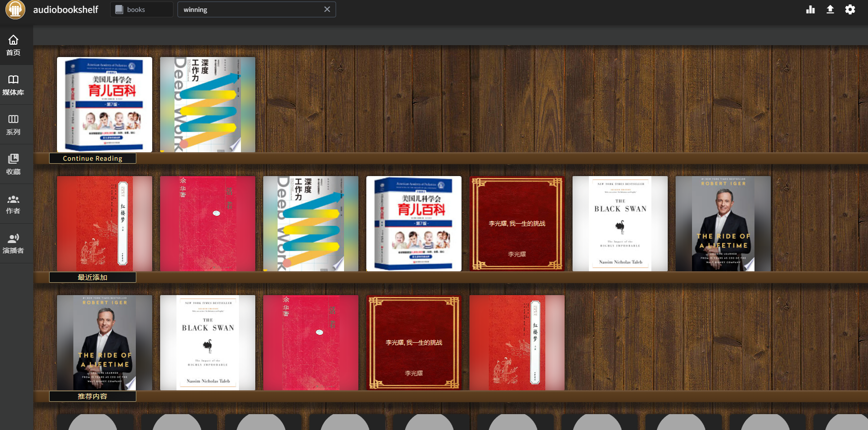
Task: Open settings via the gear icon
Action: tap(850, 9)
